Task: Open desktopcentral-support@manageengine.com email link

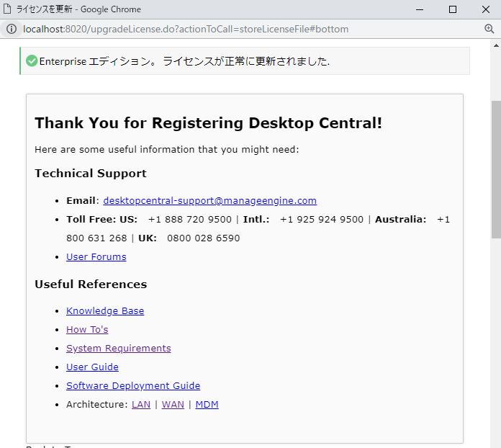Action: click(x=210, y=200)
